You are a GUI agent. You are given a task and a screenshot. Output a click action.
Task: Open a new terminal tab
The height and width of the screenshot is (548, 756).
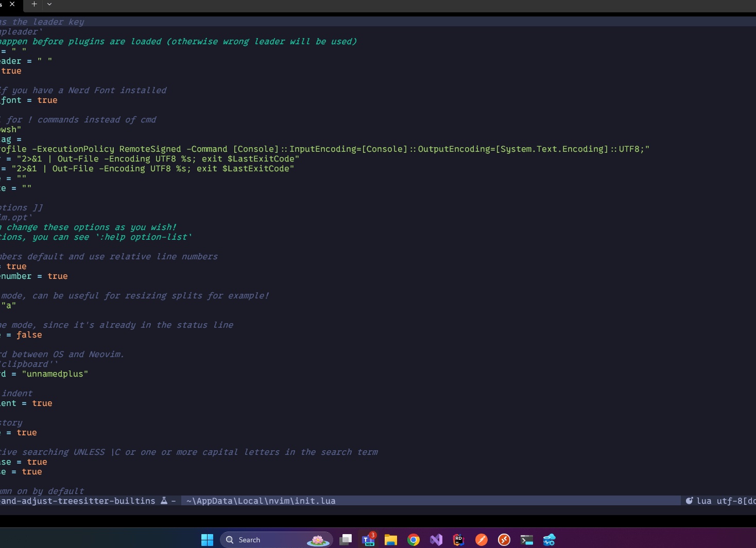pos(34,4)
